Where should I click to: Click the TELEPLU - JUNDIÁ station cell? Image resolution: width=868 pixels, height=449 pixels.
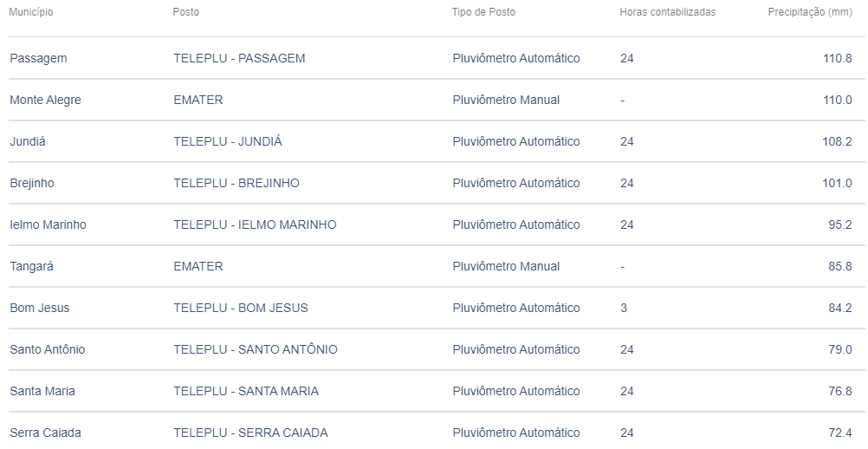(x=228, y=141)
